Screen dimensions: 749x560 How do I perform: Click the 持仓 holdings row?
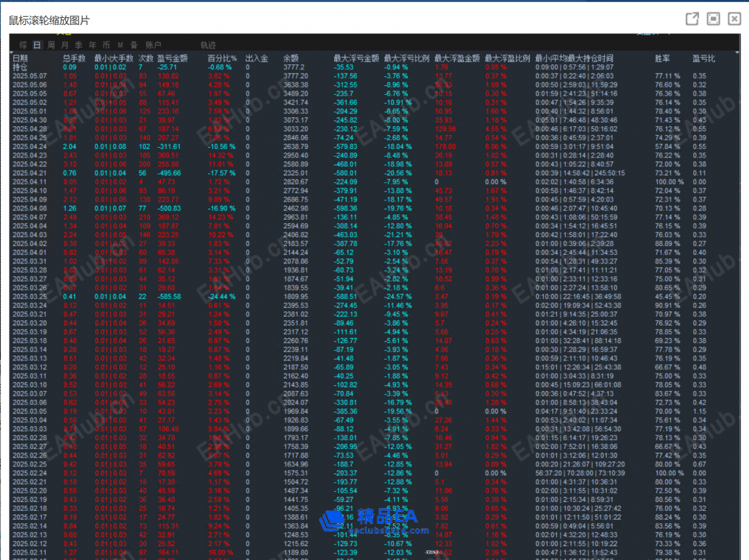20,67
